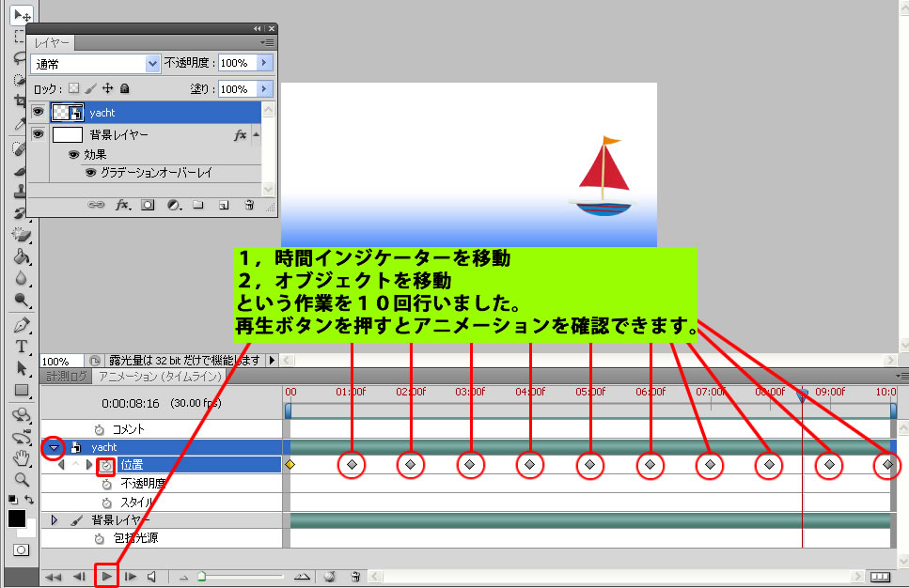909x588 pixels.
Task: Select the Zoom magnifier tool
Action: coord(21,479)
